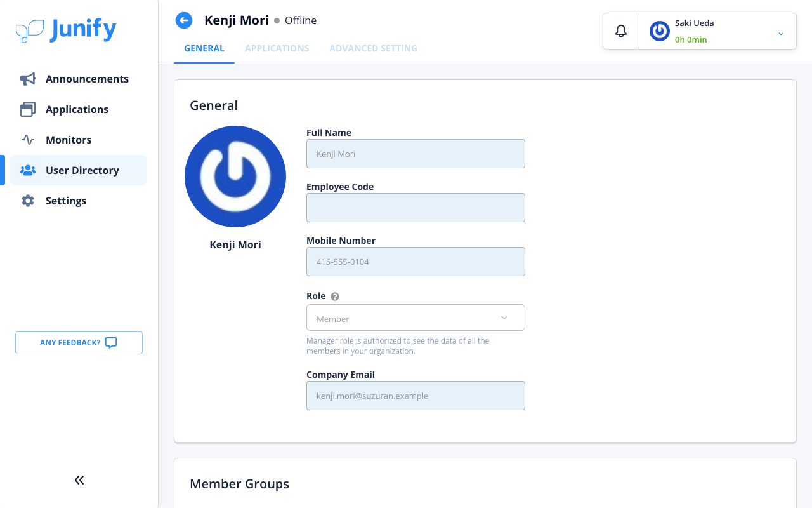Click the Kenji Mori page title
The image size is (812, 508).
click(237, 20)
